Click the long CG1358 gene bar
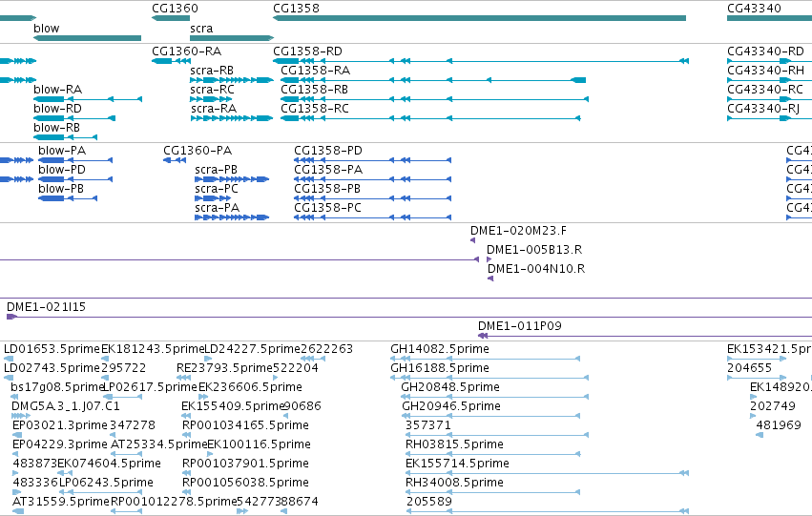812x516 pixels. click(x=480, y=18)
